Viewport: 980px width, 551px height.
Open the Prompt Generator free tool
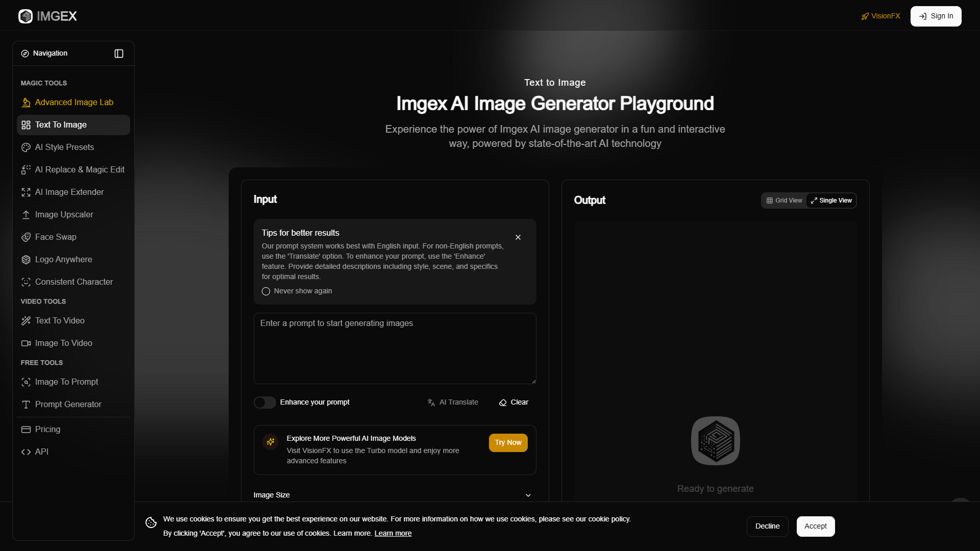(x=73, y=405)
